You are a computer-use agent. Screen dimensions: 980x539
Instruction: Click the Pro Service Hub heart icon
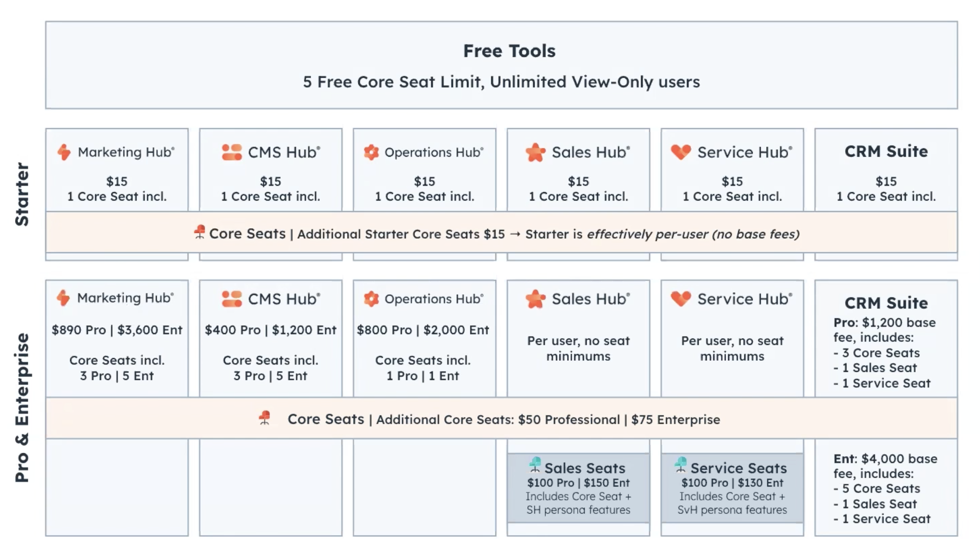[681, 299]
